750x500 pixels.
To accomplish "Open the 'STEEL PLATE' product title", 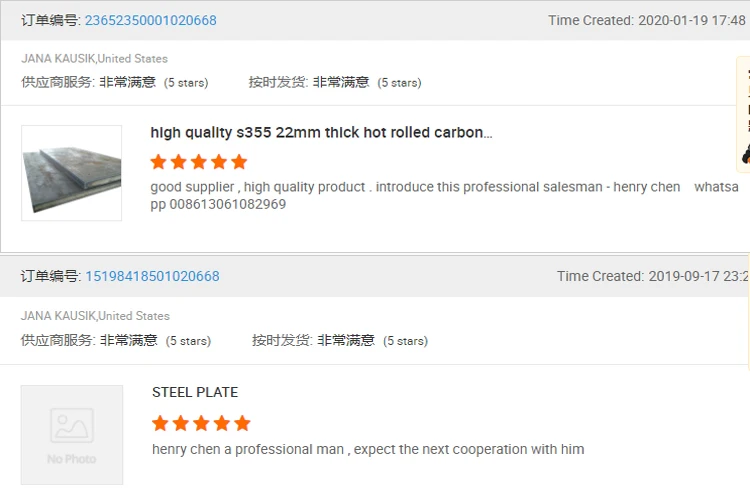I will (195, 392).
